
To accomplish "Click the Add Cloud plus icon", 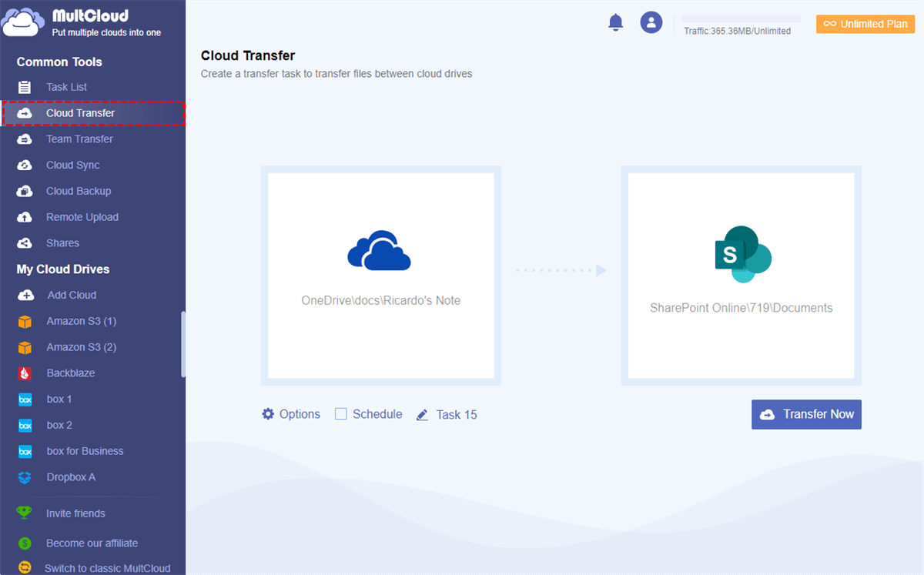I will tap(25, 296).
